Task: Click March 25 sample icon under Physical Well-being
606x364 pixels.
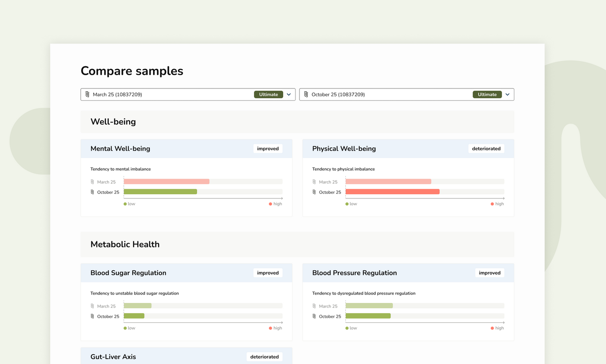Action: click(314, 182)
